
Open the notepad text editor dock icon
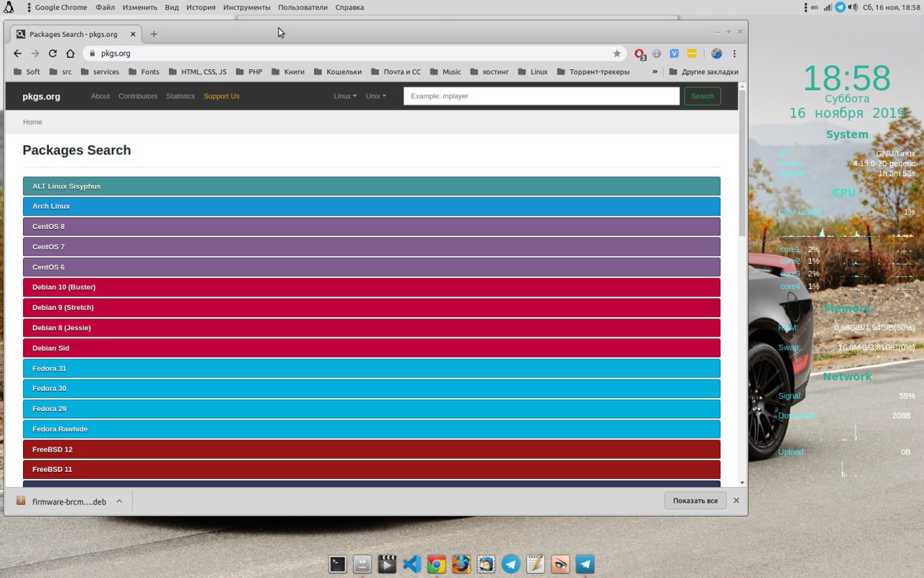coord(536,564)
